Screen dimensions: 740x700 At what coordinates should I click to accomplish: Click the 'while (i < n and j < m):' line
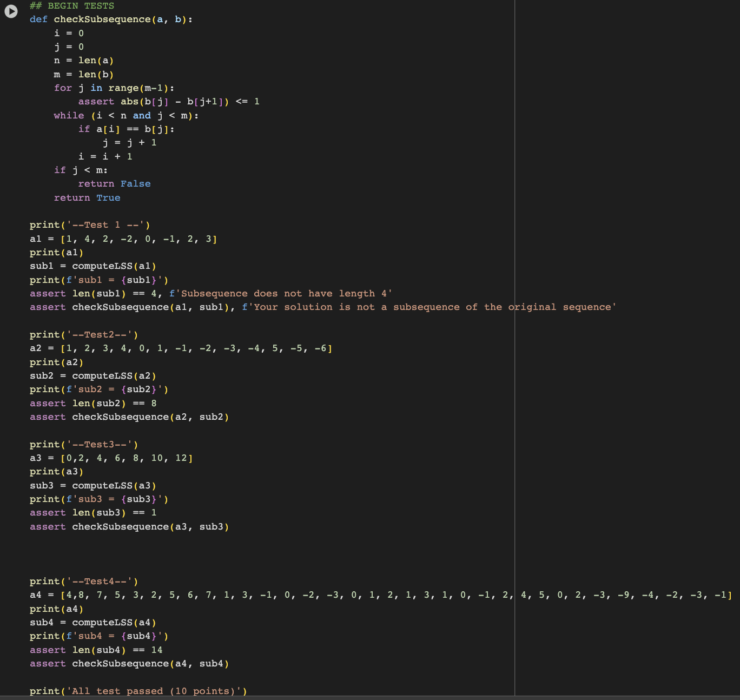pos(126,116)
